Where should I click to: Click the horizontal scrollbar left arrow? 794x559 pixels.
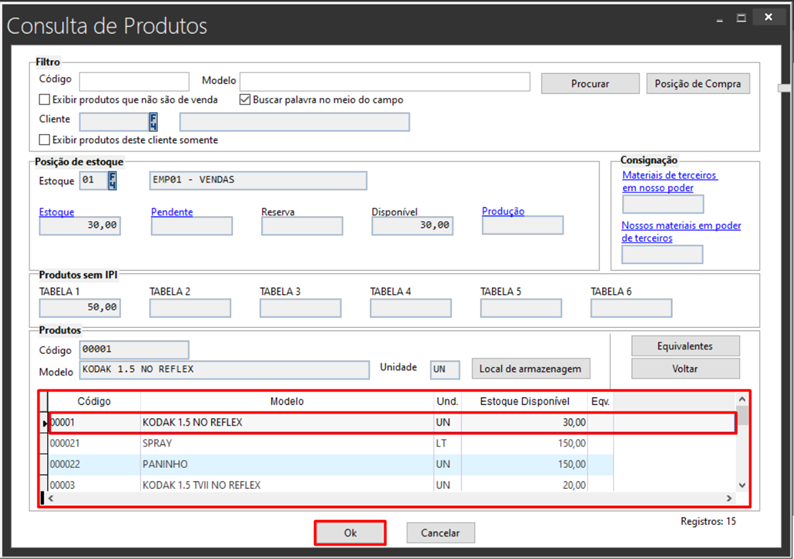pyautogui.click(x=52, y=498)
